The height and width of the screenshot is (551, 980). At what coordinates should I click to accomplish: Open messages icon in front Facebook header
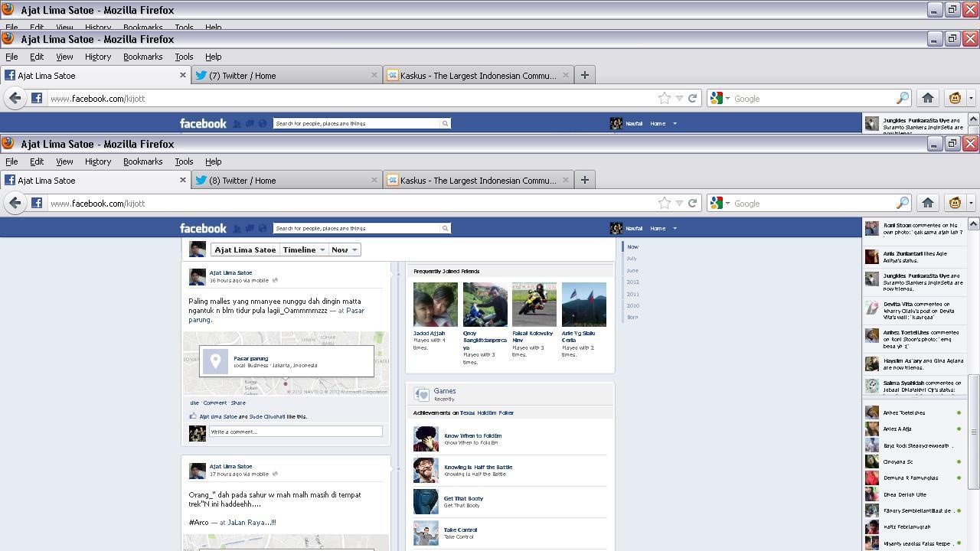click(x=250, y=228)
